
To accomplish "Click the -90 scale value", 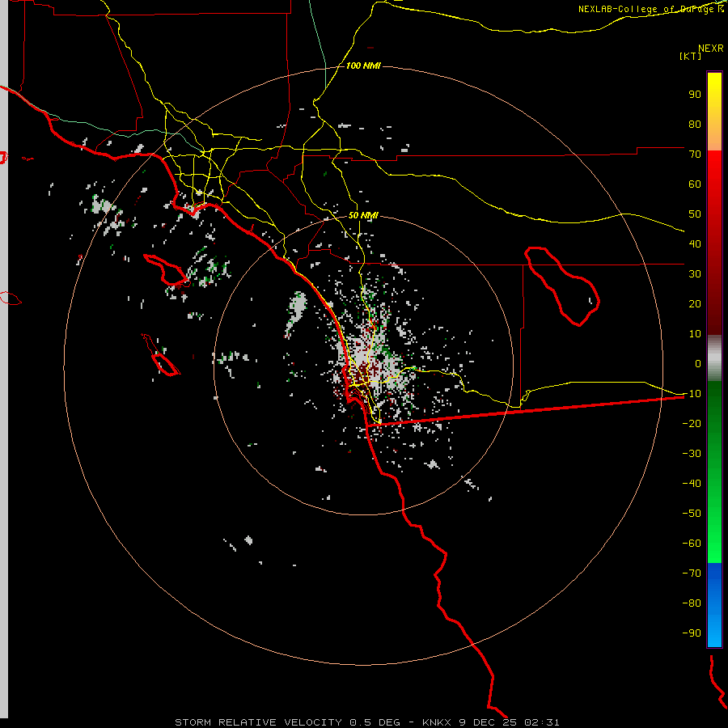I will pos(692,633).
